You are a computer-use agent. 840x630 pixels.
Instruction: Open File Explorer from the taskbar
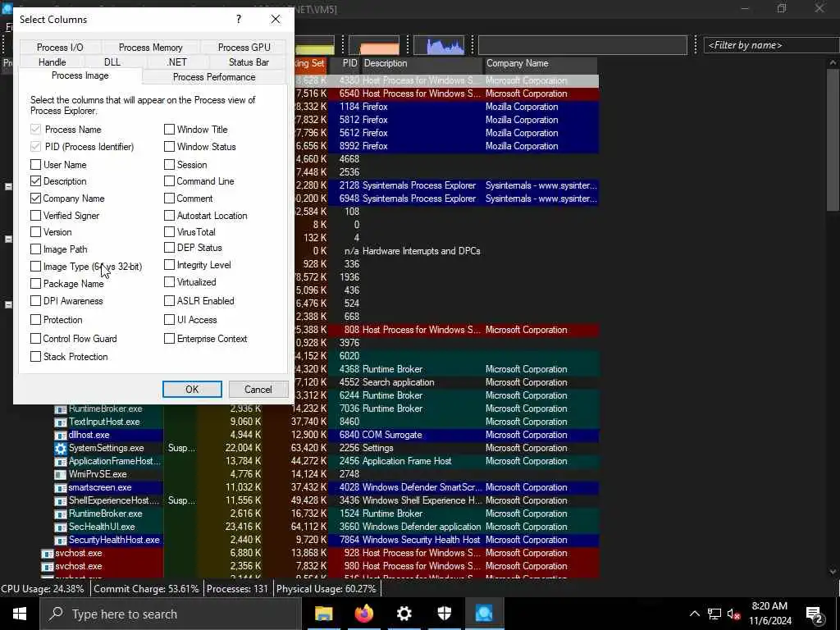[x=323, y=614]
